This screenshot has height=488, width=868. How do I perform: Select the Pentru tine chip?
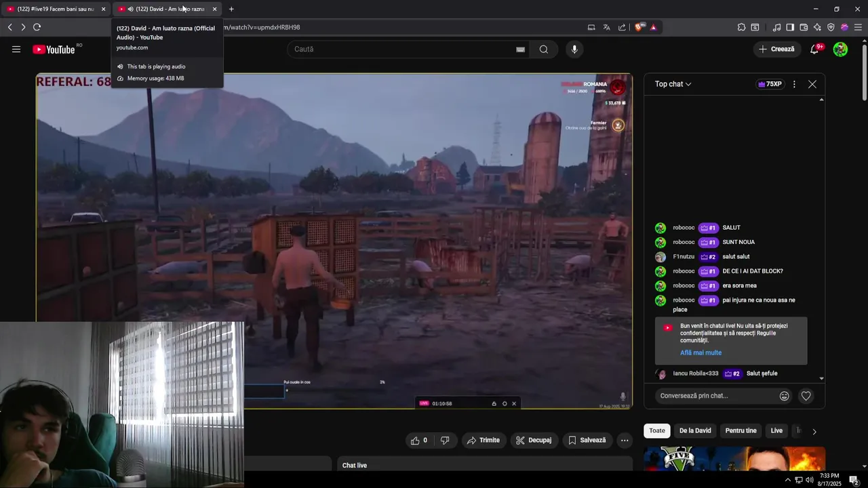coord(741,430)
